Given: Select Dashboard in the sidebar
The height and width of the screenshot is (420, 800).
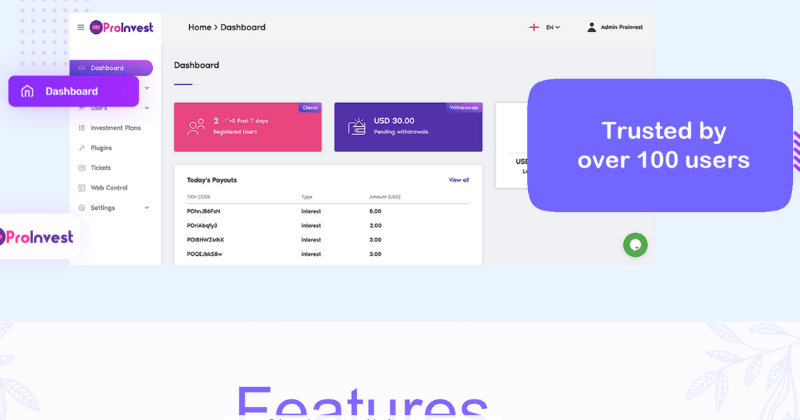Looking at the screenshot, I should pos(111,67).
